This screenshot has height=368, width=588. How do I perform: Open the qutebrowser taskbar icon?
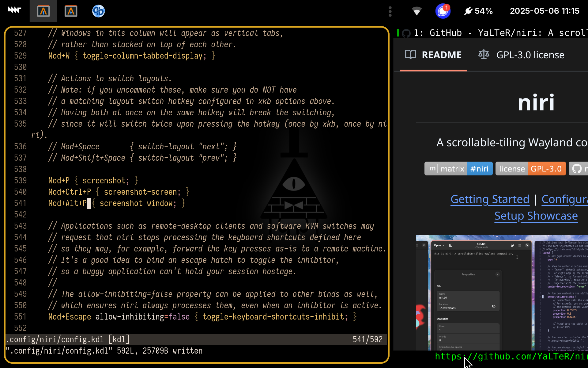[98, 11]
